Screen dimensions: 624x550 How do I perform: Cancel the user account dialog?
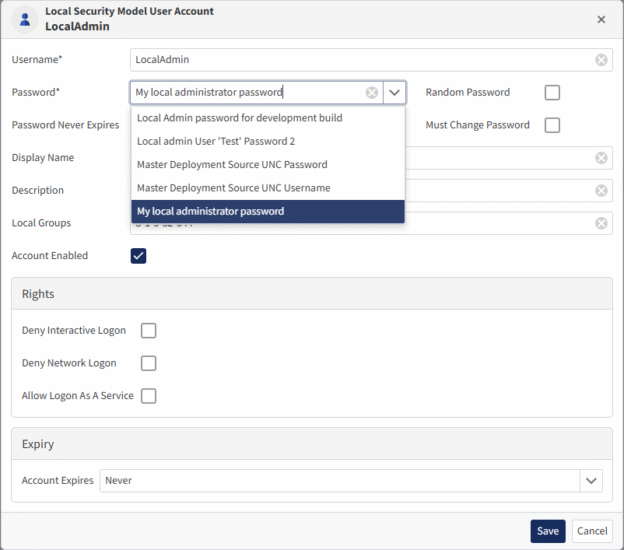pyautogui.click(x=592, y=531)
